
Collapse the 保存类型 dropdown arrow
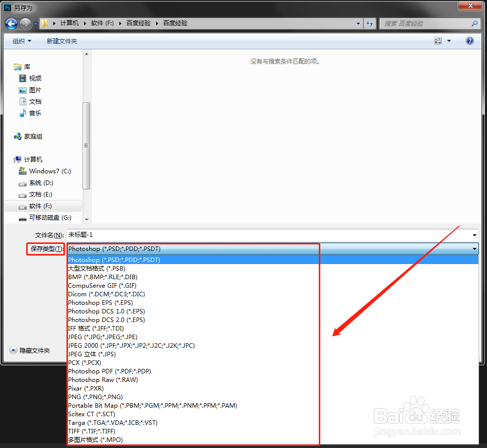(474, 249)
